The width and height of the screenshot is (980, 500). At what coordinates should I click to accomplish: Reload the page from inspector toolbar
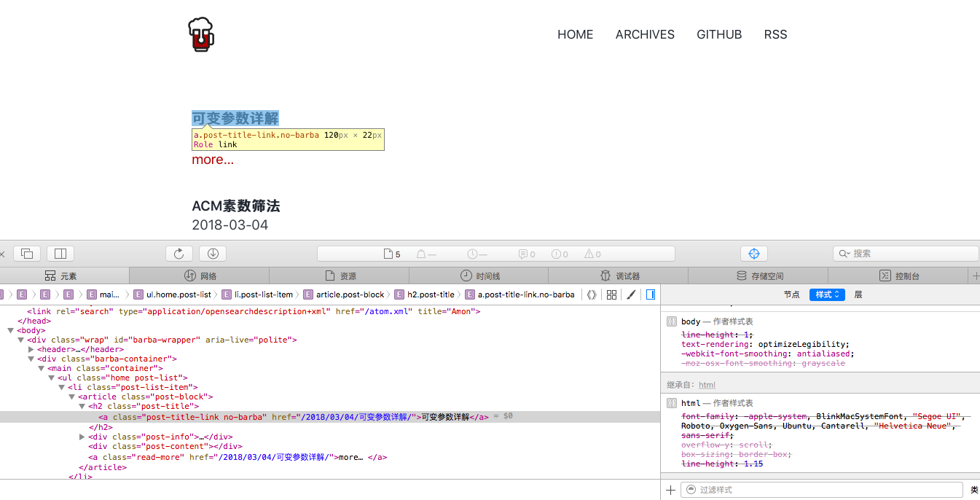tap(179, 254)
